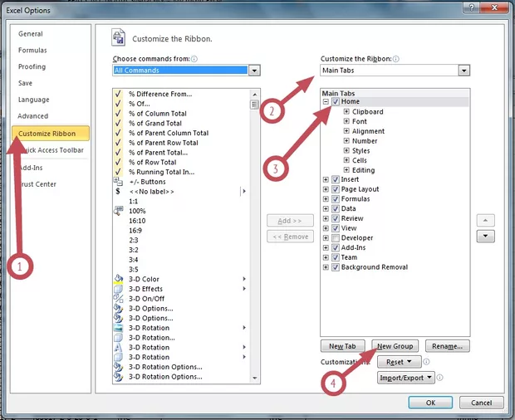
Task: Switch to the Save options category
Action: coord(25,83)
